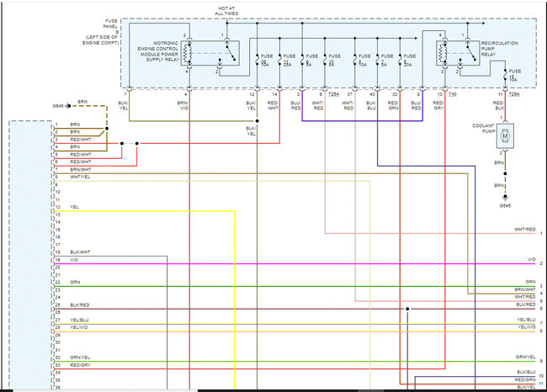Click the 'RECIRCULATION PUMP RELAY' label

[x=499, y=49]
